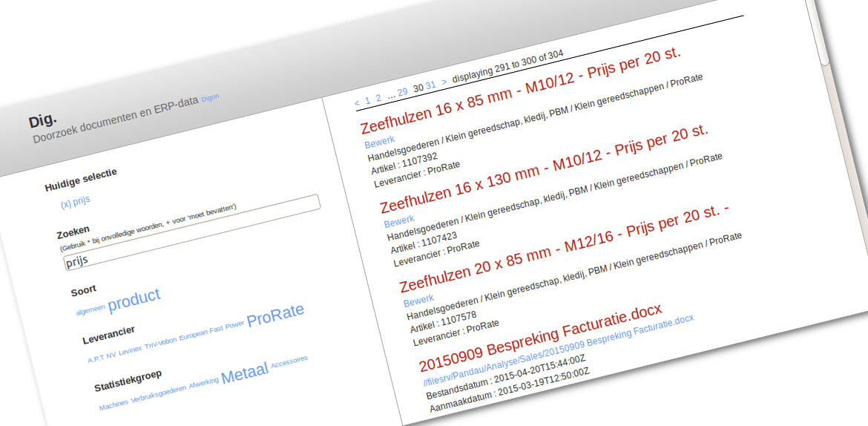Click Bewerk under Zeefhulzen 20 x 85 mm
The height and width of the screenshot is (426, 868).
click(418, 301)
